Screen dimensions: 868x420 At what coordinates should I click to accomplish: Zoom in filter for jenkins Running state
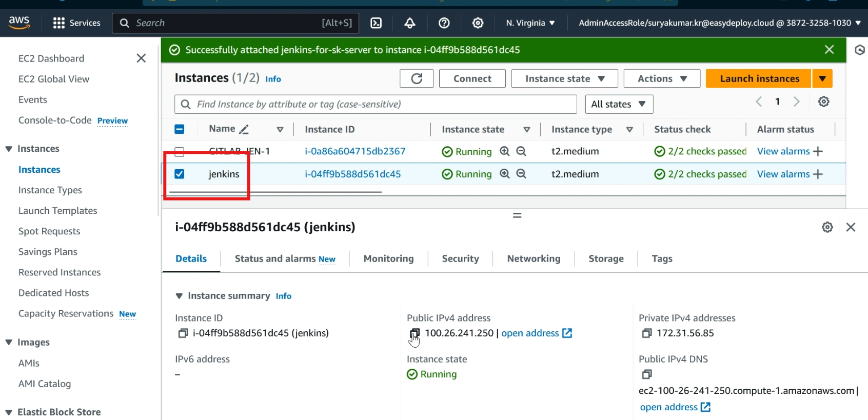[x=505, y=174]
